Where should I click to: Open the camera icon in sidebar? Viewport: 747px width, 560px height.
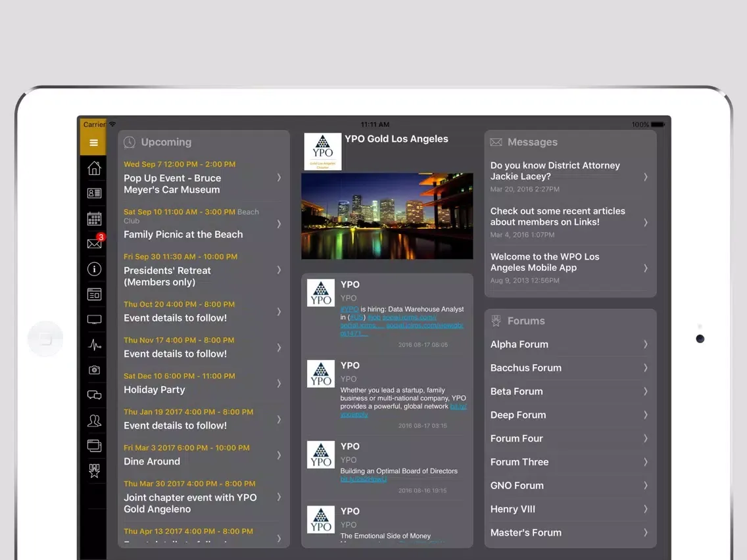point(94,370)
